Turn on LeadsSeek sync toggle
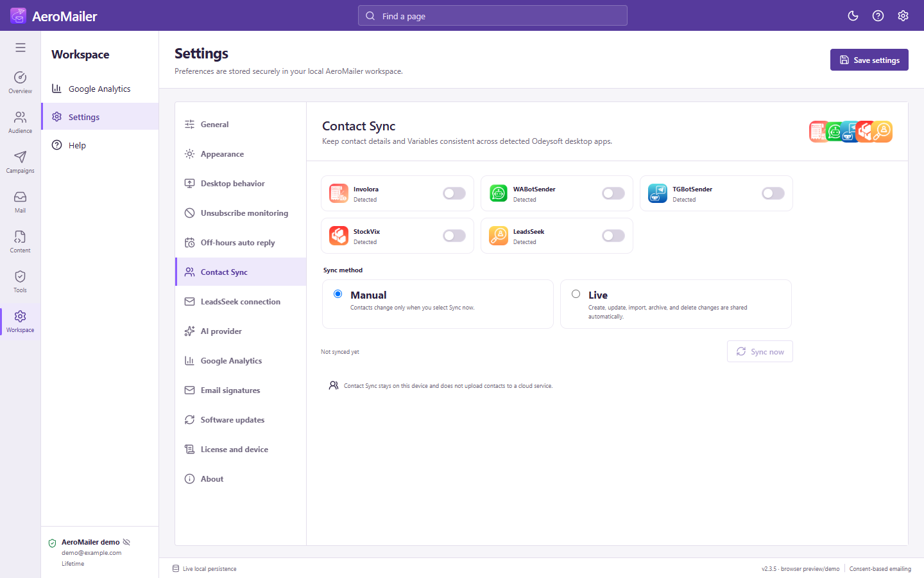Viewport: 924px width, 578px height. click(613, 236)
